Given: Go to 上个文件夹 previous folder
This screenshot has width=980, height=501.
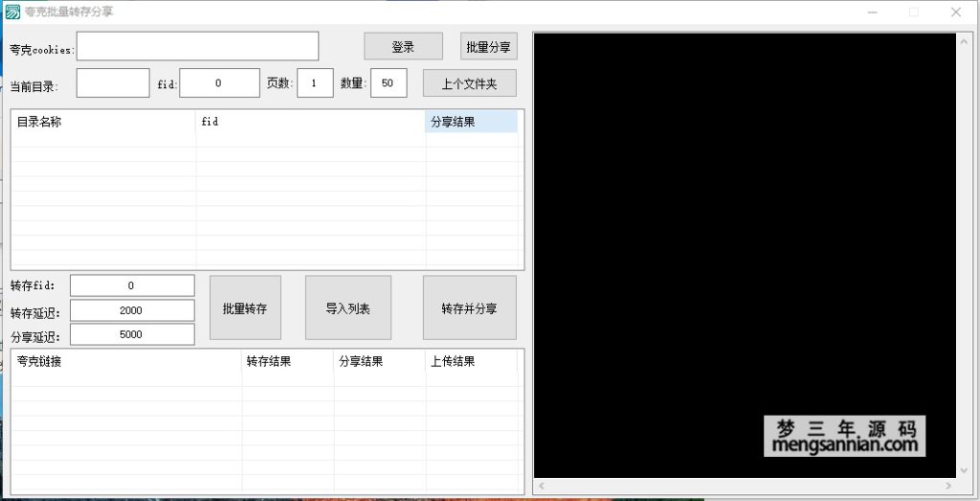Looking at the screenshot, I should click(x=469, y=83).
